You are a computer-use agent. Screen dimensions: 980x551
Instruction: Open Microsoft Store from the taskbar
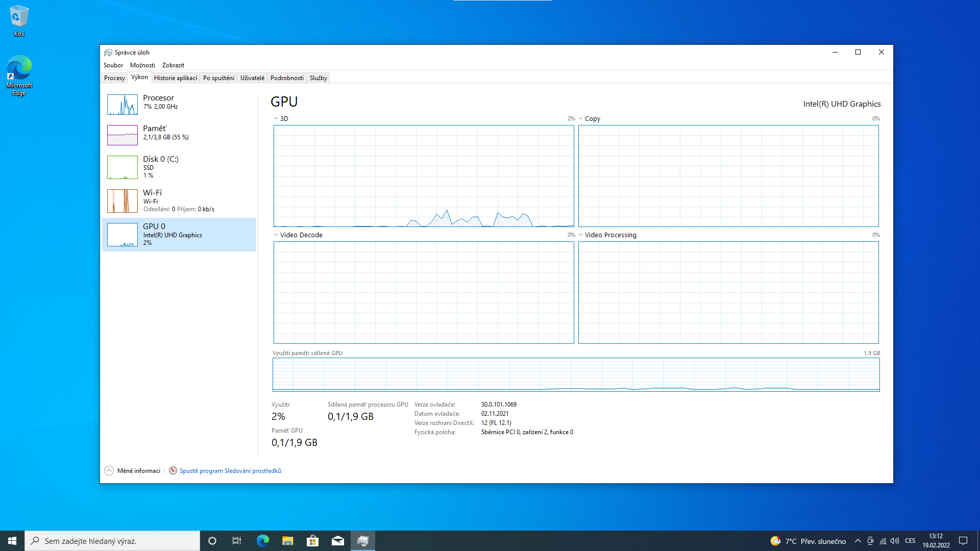[312, 541]
